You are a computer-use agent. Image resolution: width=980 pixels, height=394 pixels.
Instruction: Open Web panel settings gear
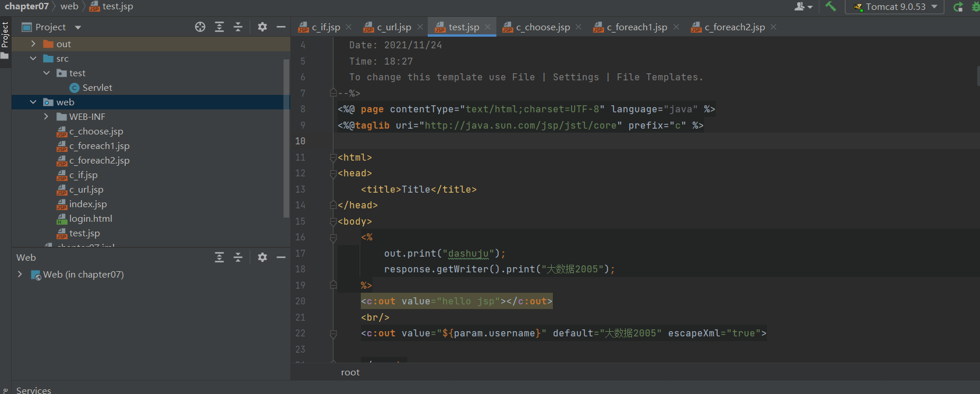click(262, 257)
